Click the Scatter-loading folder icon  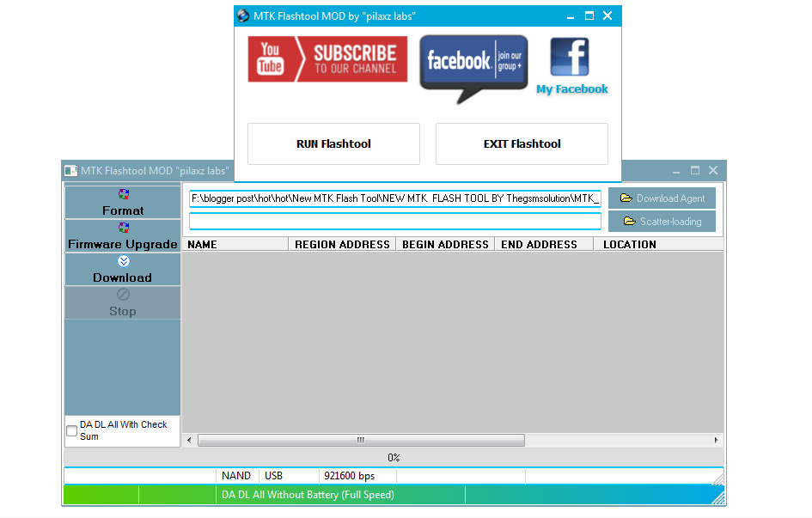629,221
